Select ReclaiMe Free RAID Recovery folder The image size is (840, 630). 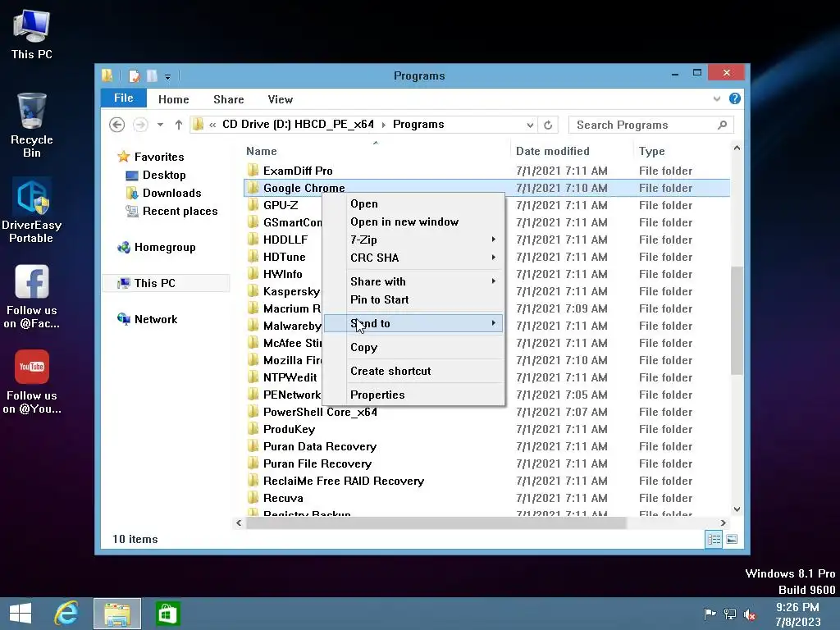344,481
